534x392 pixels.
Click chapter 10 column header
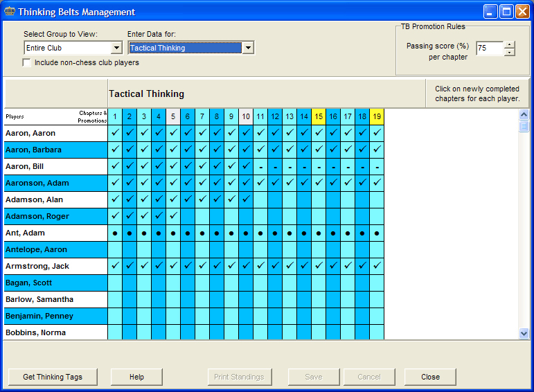pos(246,117)
